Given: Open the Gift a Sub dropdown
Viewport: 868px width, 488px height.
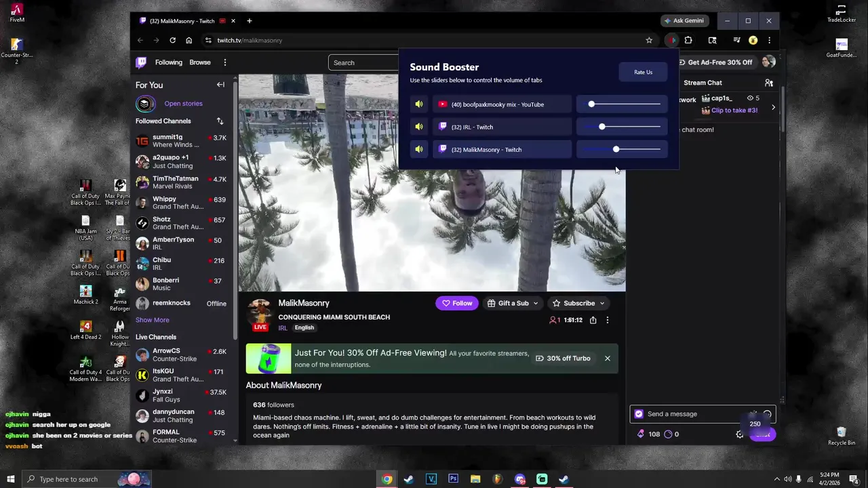Looking at the screenshot, I should coord(513,303).
